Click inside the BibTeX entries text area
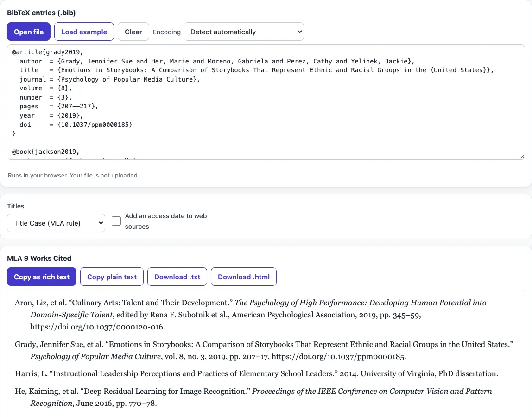Viewport: 532px width, 417px height. pyautogui.click(x=266, y=102)
